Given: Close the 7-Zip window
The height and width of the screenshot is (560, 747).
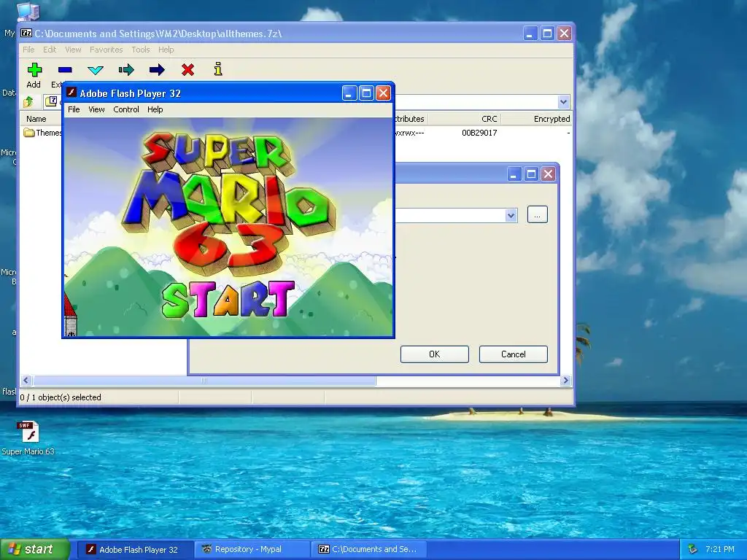Looking at the screenshot, I should pos(565,34).
